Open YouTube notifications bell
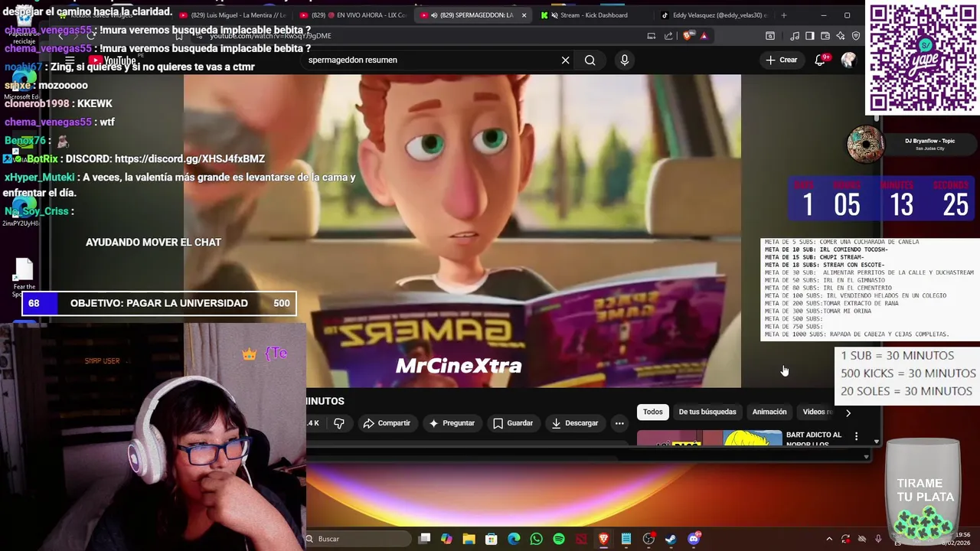The height and width of the screenshot is (551, 980). (x=820, y=60)
